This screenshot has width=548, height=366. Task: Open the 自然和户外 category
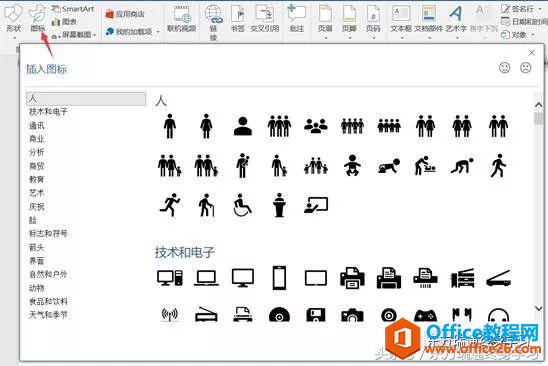[48, 274]
